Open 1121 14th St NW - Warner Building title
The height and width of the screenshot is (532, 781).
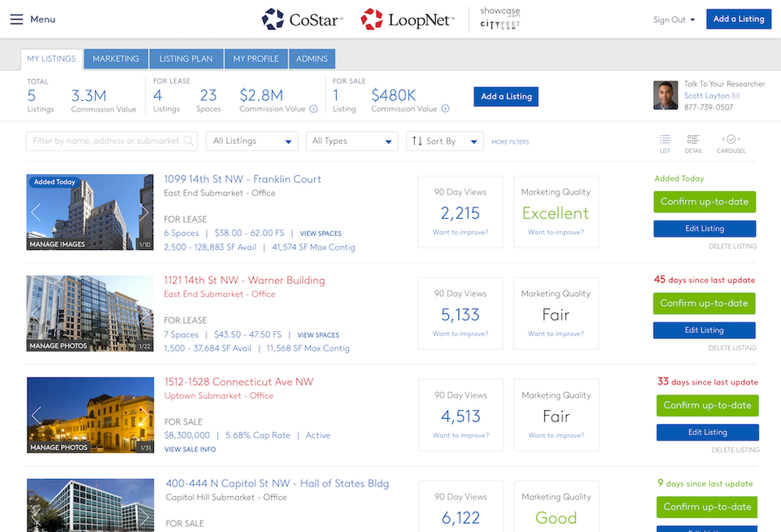pos(245,281)
